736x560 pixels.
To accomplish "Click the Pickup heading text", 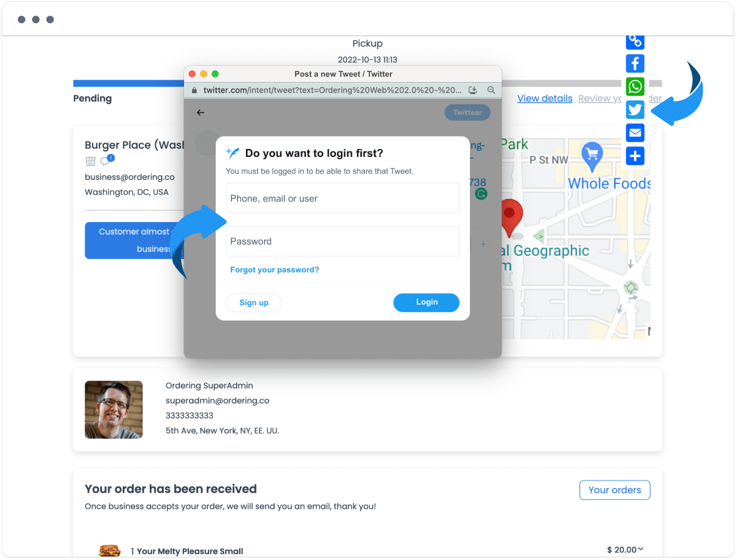I will point(367,44).
